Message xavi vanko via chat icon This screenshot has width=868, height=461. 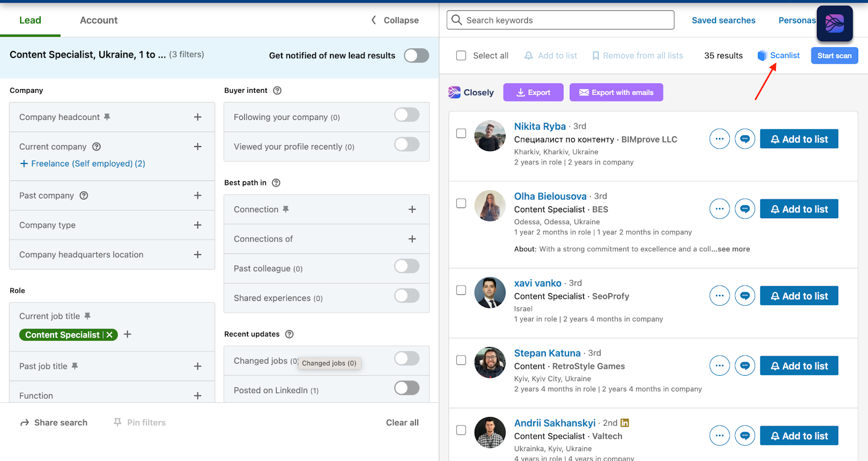tap(745, 296)
